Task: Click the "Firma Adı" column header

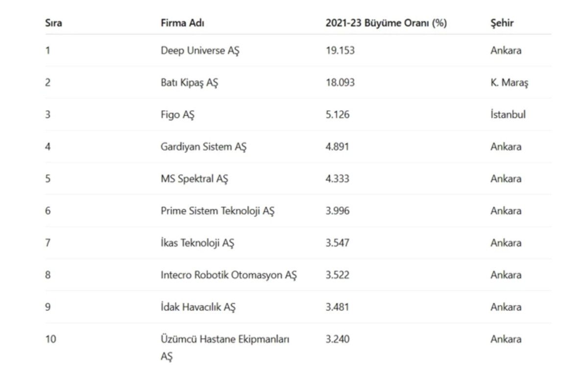Action: point(182,23)
